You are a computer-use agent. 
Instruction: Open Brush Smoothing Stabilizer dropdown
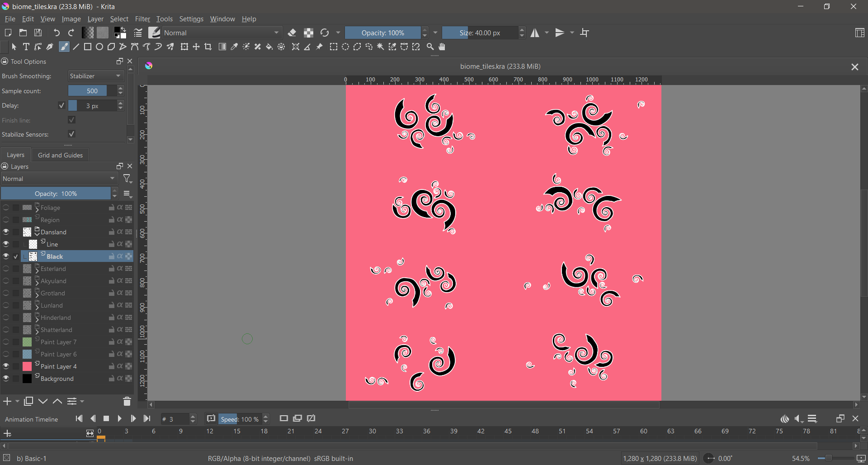[x=96, y=76]
